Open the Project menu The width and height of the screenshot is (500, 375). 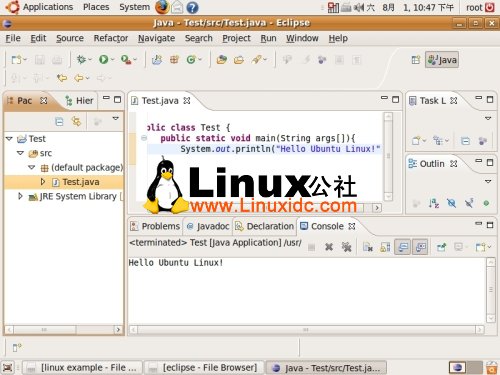coord(236,38)
